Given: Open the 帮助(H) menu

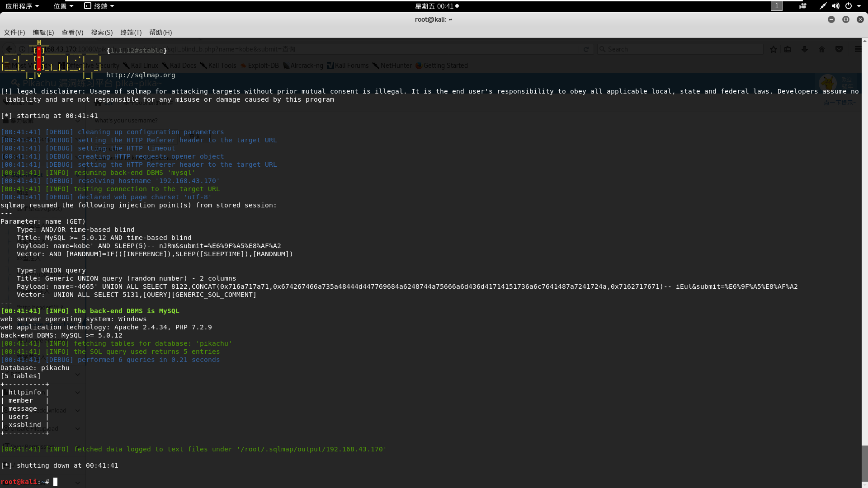Looking at the screenshot, I should 160,33.
